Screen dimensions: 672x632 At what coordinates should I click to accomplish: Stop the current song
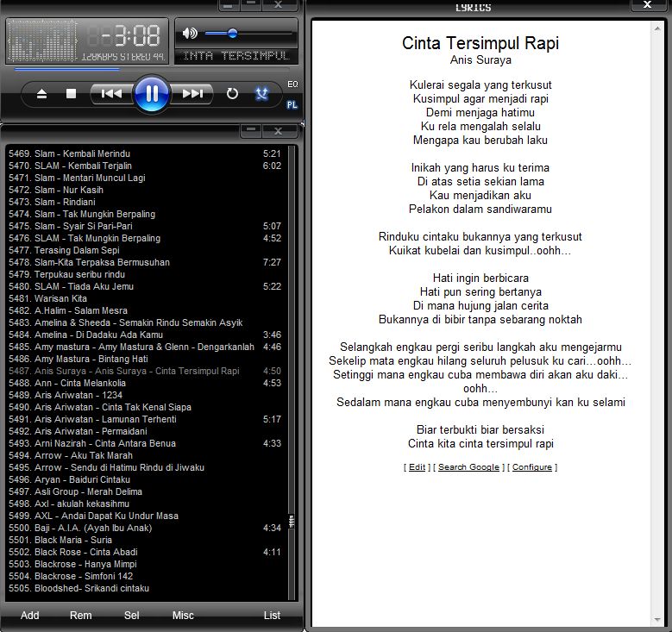(72, 94)
